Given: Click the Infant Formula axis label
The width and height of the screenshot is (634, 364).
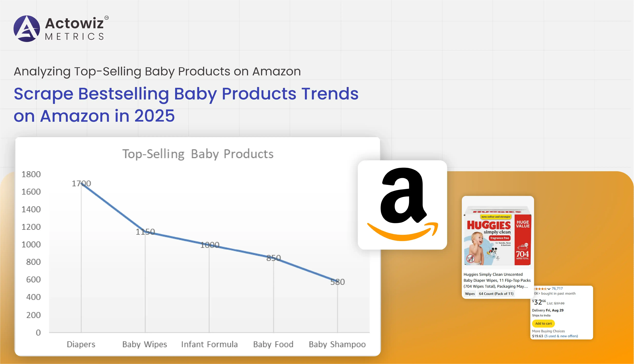Looking at the screenshot, I should 209,344.
